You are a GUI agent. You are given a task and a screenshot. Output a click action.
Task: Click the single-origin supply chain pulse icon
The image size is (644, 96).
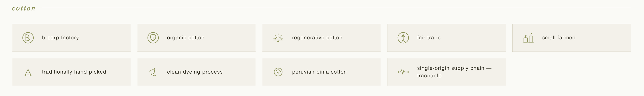point(403,72)
